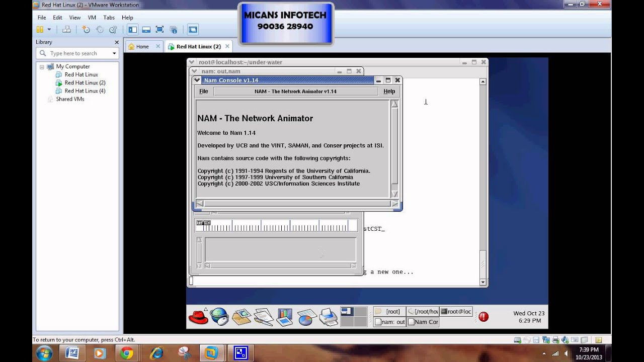Click the Nam Console window menu arrow
Screen dimensions: 644x362
198,80
